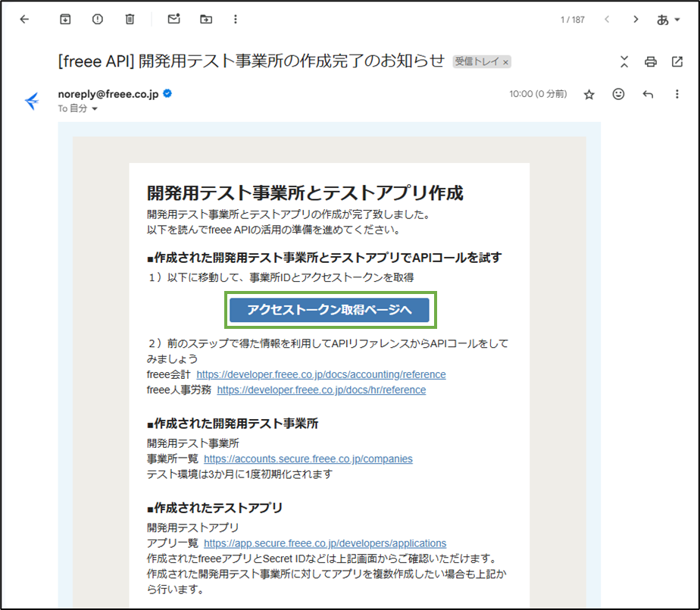
Task: Click sender noreply@freee.co.jp
Action: point(108,94)
